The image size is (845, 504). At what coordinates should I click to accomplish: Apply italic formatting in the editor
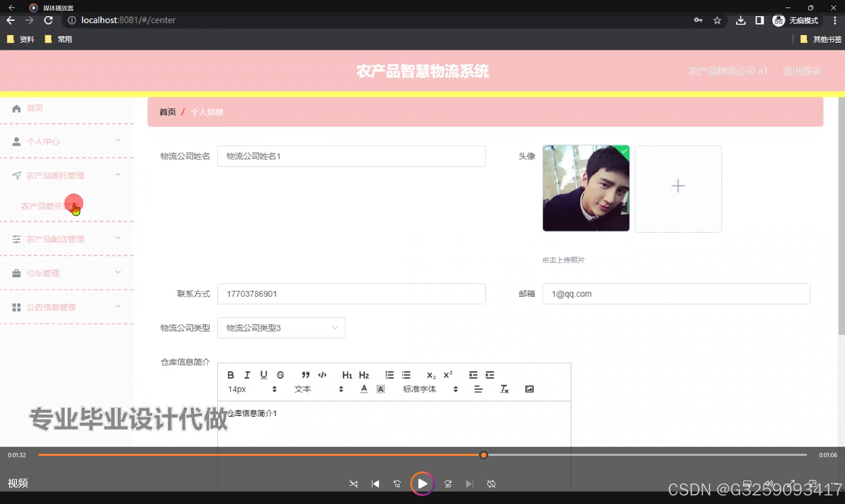pyautogui.click(x=247, y=375)
